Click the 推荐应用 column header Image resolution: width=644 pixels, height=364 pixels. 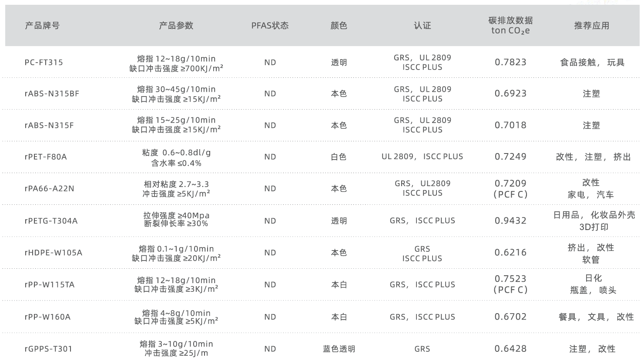[x=591, y=26]
